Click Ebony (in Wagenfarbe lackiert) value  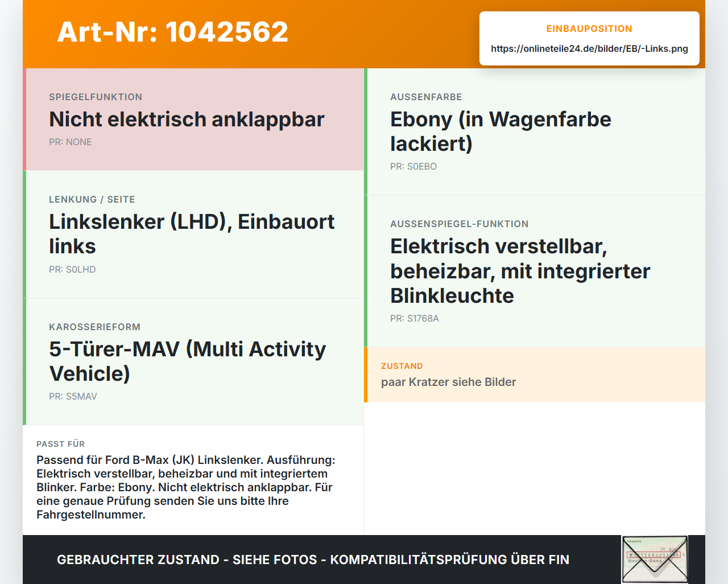[500, 131]
